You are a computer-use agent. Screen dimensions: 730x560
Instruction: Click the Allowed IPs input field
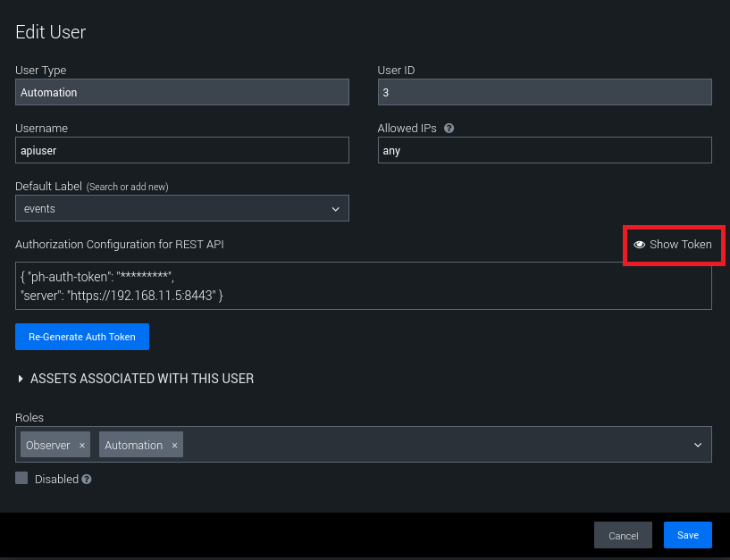click(544, 151)
